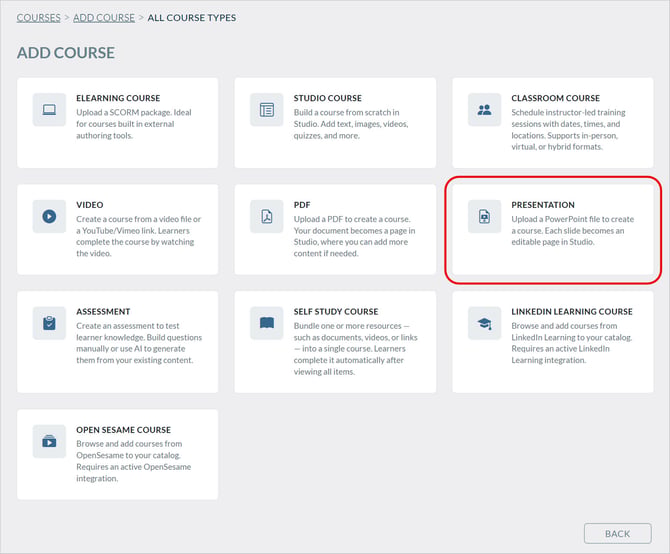The image size is (670, 554).
Task: Pick the CLASSROOM COURSE title
Action: tap(555, 98)
